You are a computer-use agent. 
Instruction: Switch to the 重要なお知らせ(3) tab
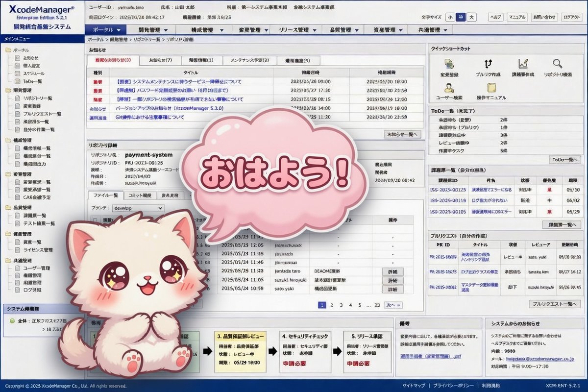[x=113, y=60]
